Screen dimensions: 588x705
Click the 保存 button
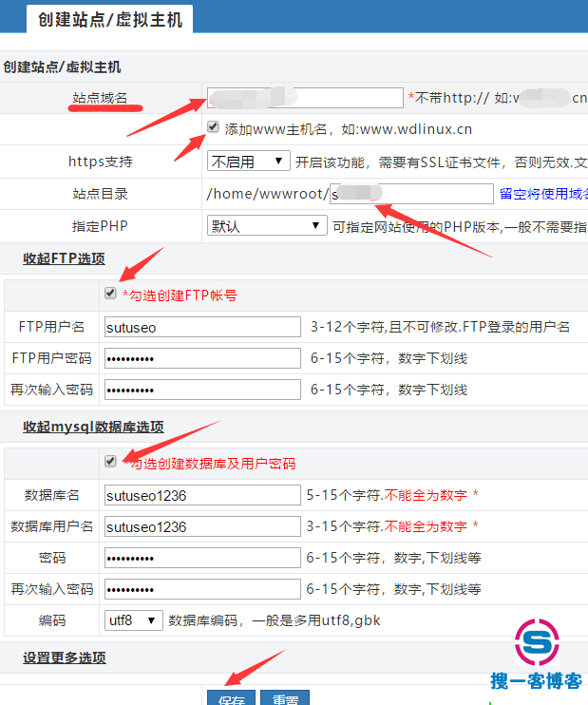(x=231, y=698)
